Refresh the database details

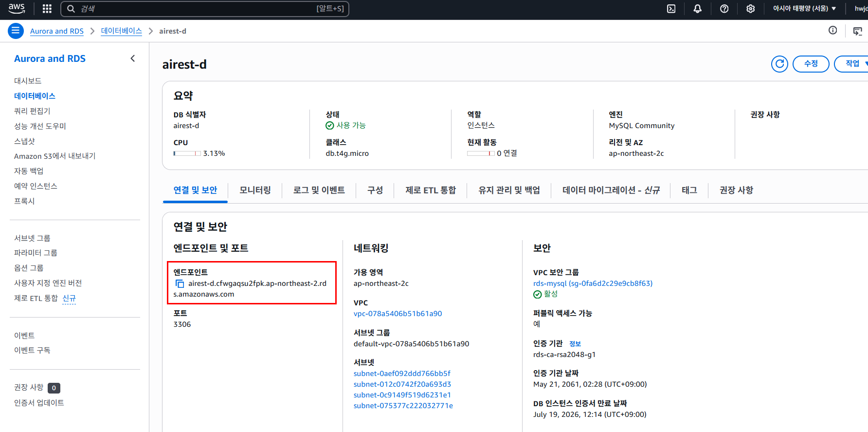(779, 64)
